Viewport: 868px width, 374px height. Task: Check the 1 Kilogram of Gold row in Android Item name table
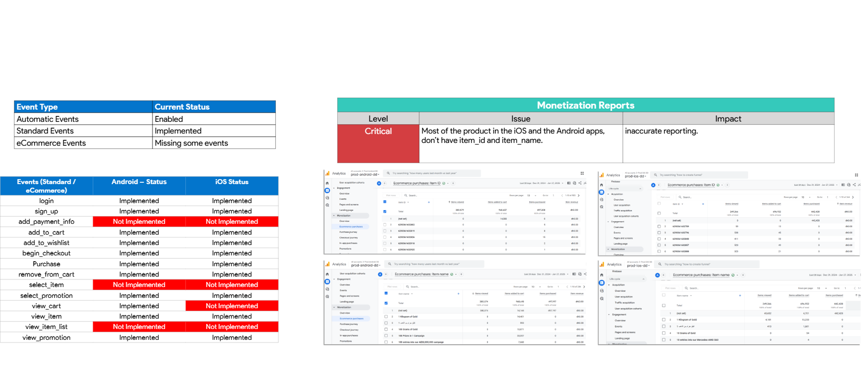pyautogui.click(x=386, y=317)
